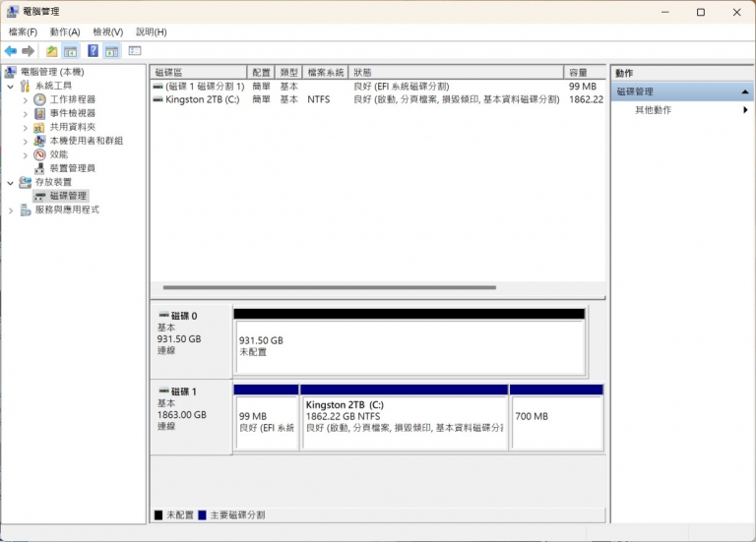The width and height of the screenshot is (756, 542).
Task: Click the 磁碟 1 disk icon
Action: (164, 391)
